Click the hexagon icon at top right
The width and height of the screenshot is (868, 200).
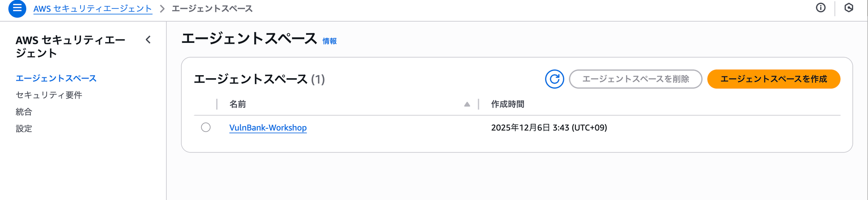(849, 8)
